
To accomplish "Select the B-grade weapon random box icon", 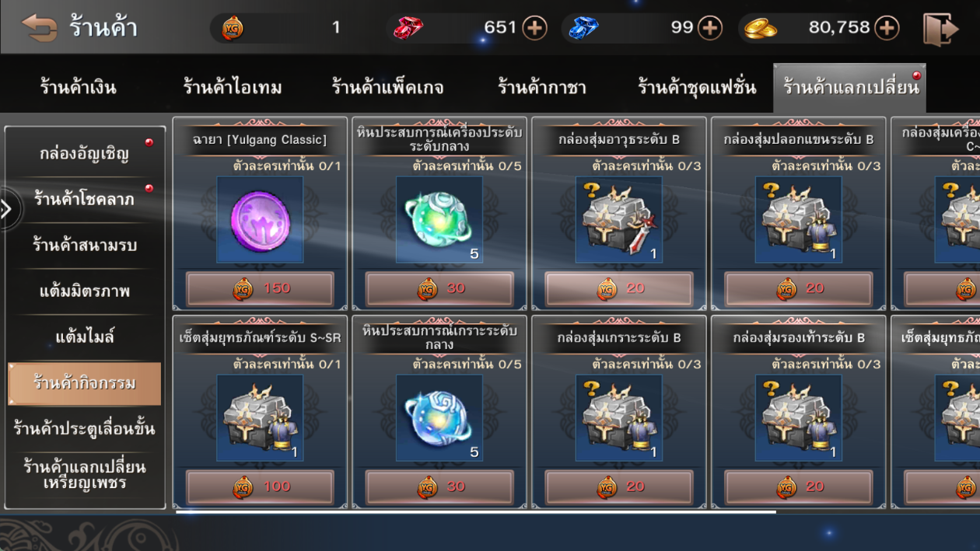I will [619, 220].
